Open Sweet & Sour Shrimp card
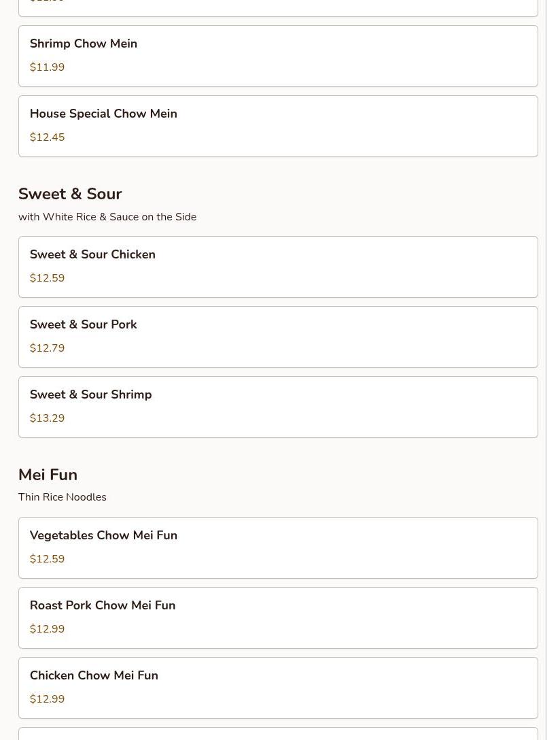Viewport: 560px width, 740px height. tap(278, 407)
